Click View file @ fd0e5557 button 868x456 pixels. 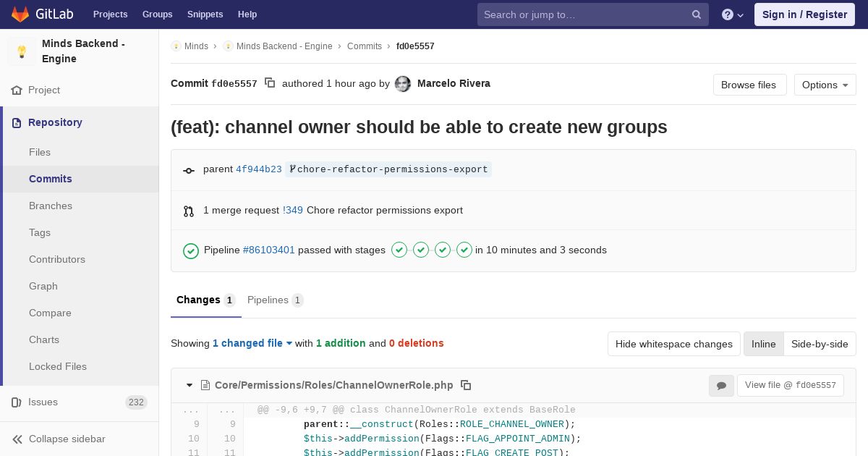(x=791, y=385)
